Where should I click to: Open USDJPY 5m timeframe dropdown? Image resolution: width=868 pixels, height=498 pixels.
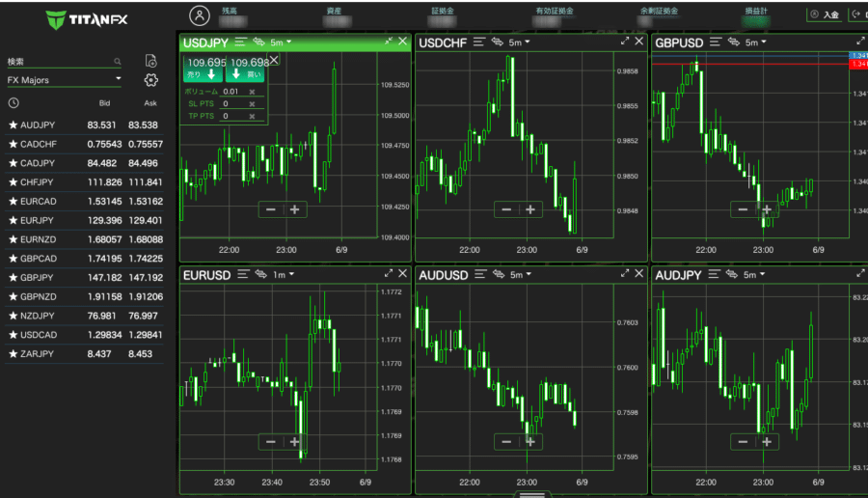click(281, 42)
